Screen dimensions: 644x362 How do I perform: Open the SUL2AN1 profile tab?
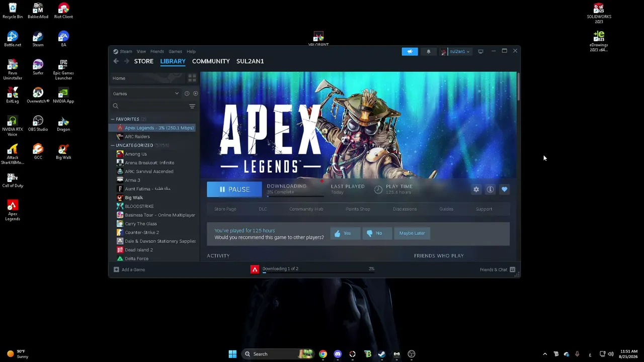pyautogui.click(x=250, y=61)
